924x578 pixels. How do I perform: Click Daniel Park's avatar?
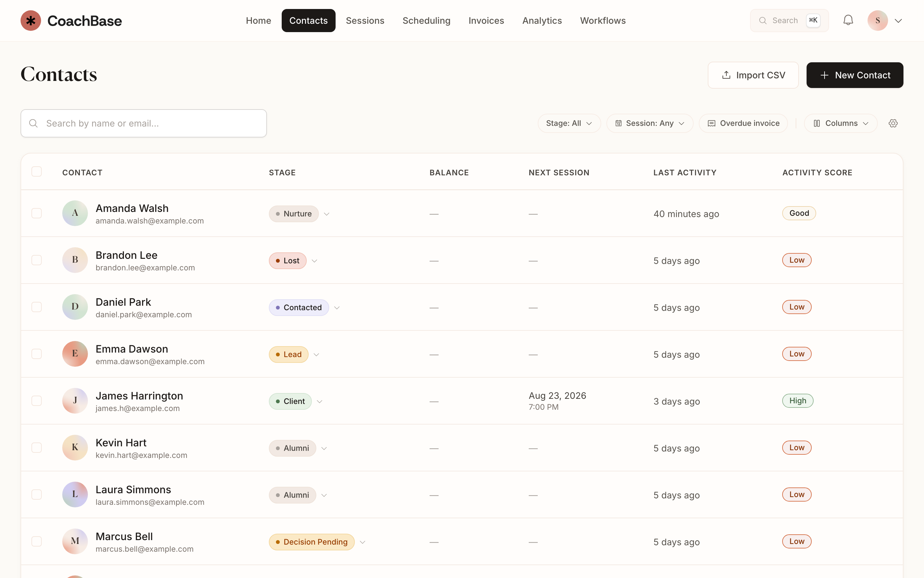(75, 307)
